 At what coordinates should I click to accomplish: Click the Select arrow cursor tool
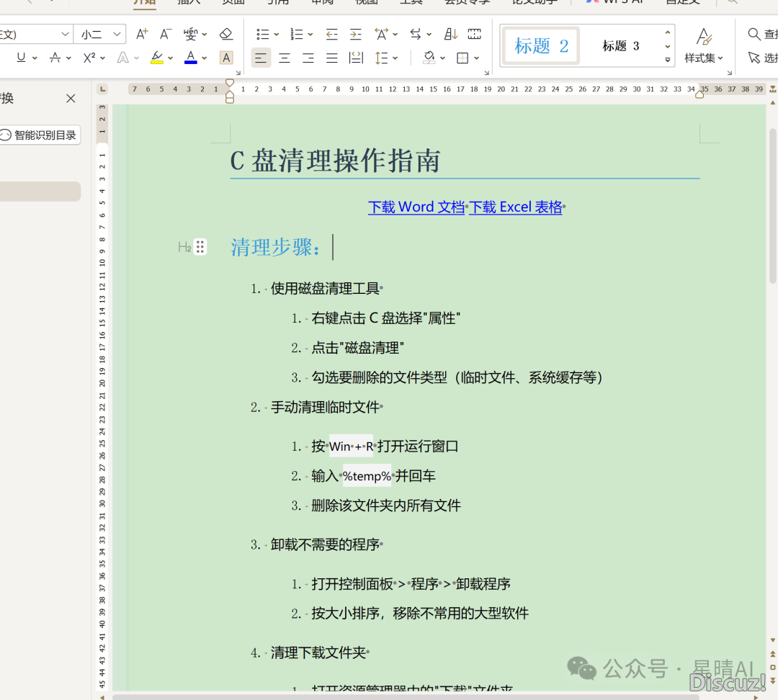click(754, 58)
